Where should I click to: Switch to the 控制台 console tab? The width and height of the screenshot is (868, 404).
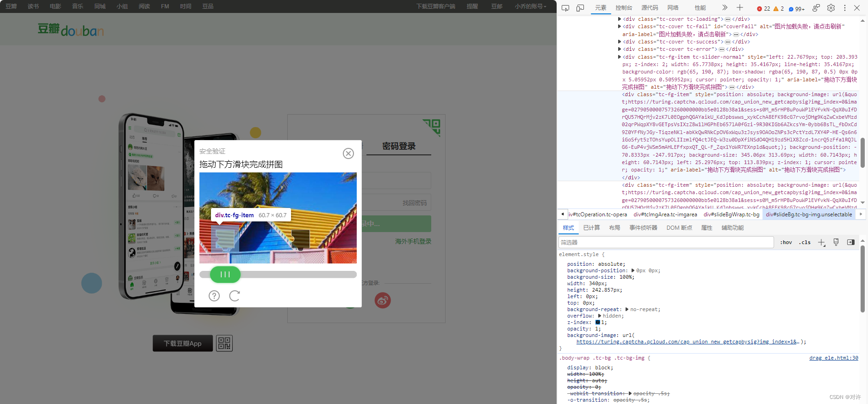624,8
